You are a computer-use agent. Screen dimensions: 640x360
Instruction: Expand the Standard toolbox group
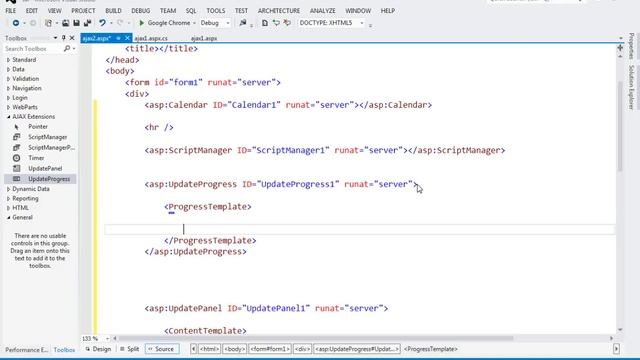tap(9, 60)
